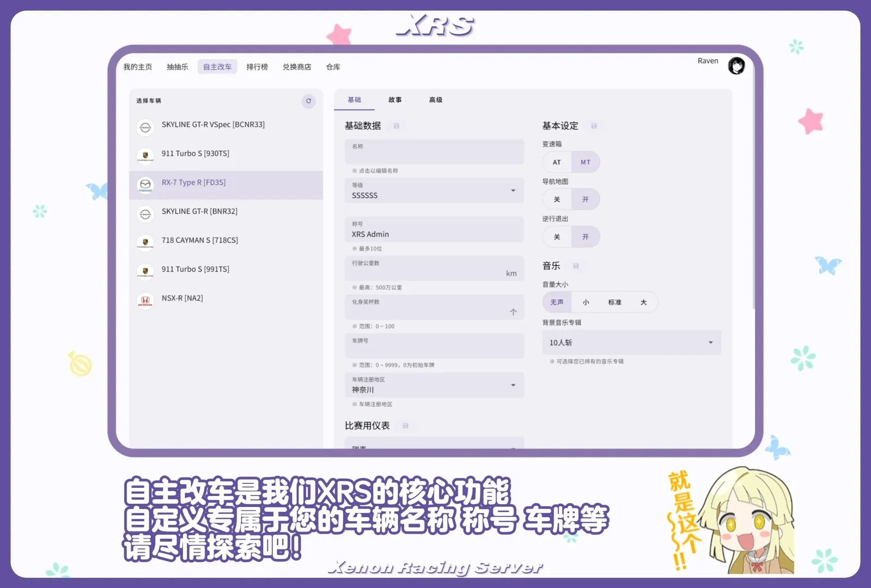The height and width of the screenshot is (588, 871).
Task: Click the Honda logo for NSX-R
Action: (145, 300)
